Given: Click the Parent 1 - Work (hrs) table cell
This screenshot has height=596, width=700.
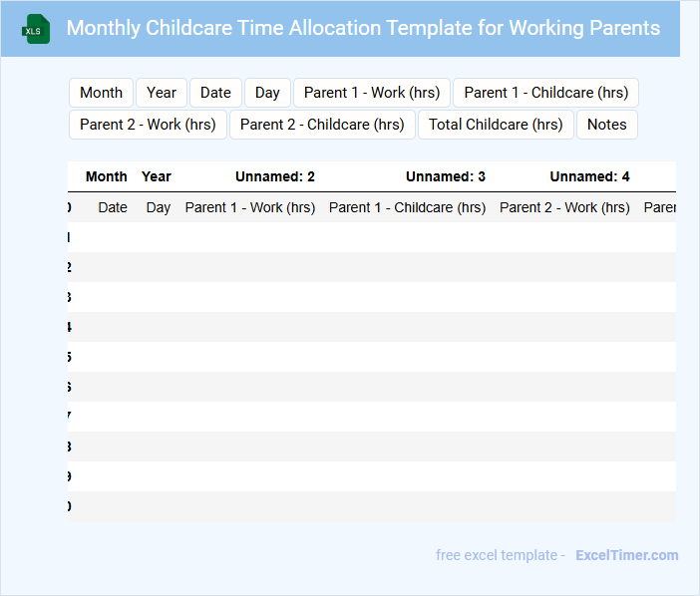Looking at the screenshot, I should 250,207.
